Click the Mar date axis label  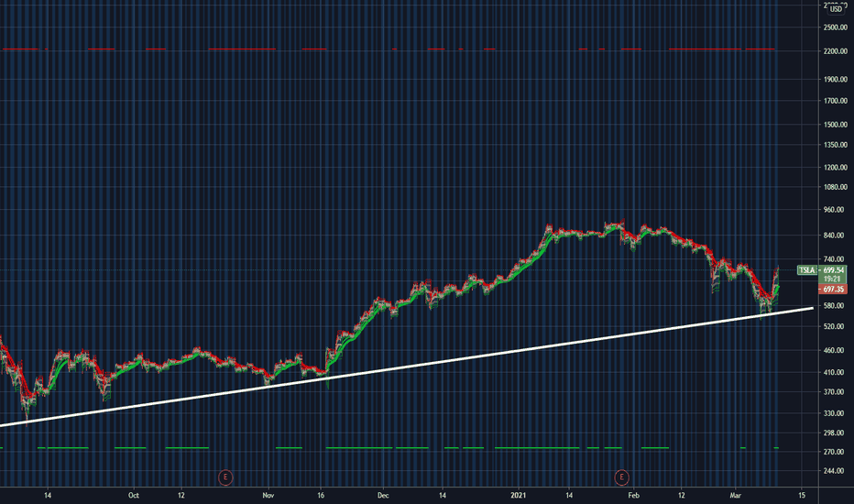[735, 495]
